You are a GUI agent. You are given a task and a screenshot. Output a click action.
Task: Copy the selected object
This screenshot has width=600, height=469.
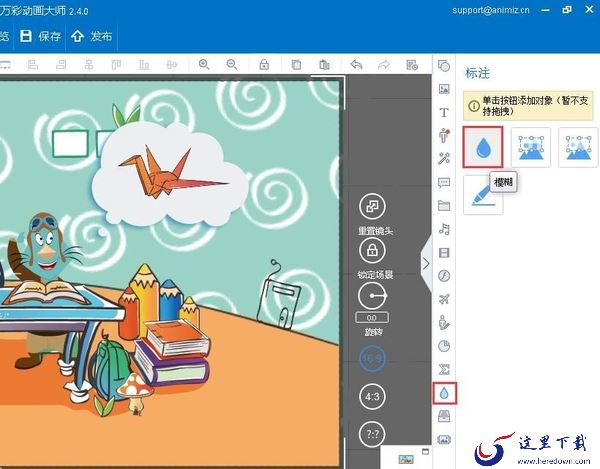click(x=296, y=65)
